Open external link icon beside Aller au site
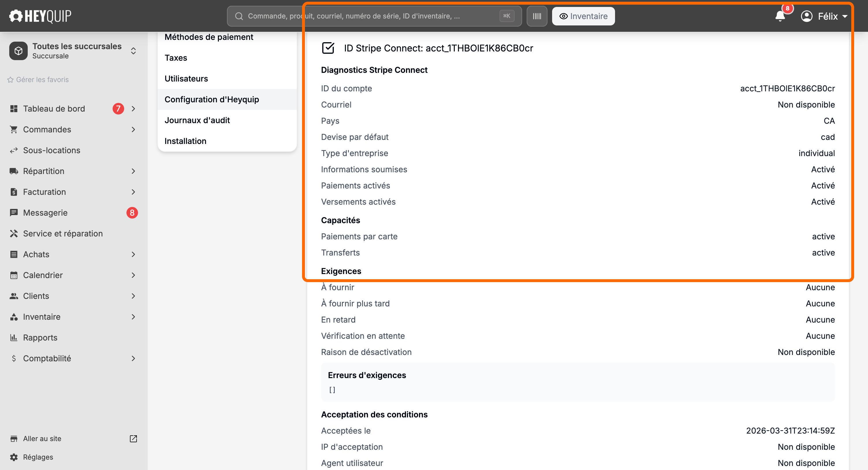The image size is (868, 470). click(x=133, y=438)
